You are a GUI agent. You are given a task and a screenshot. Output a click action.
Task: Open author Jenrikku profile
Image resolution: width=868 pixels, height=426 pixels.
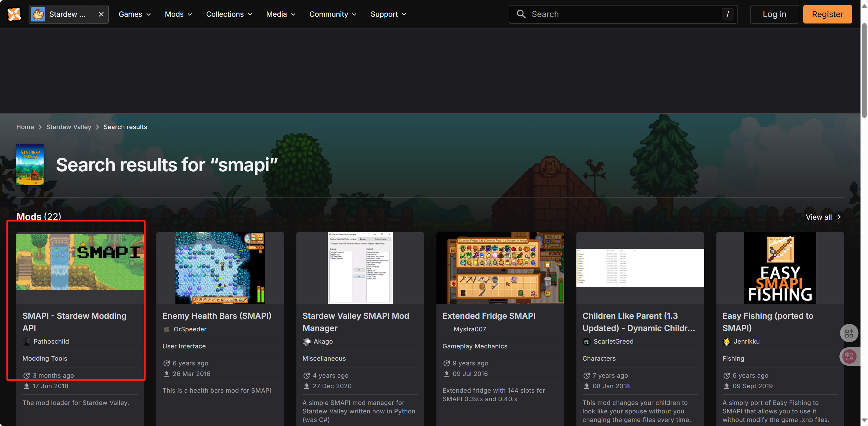(746, 342)
